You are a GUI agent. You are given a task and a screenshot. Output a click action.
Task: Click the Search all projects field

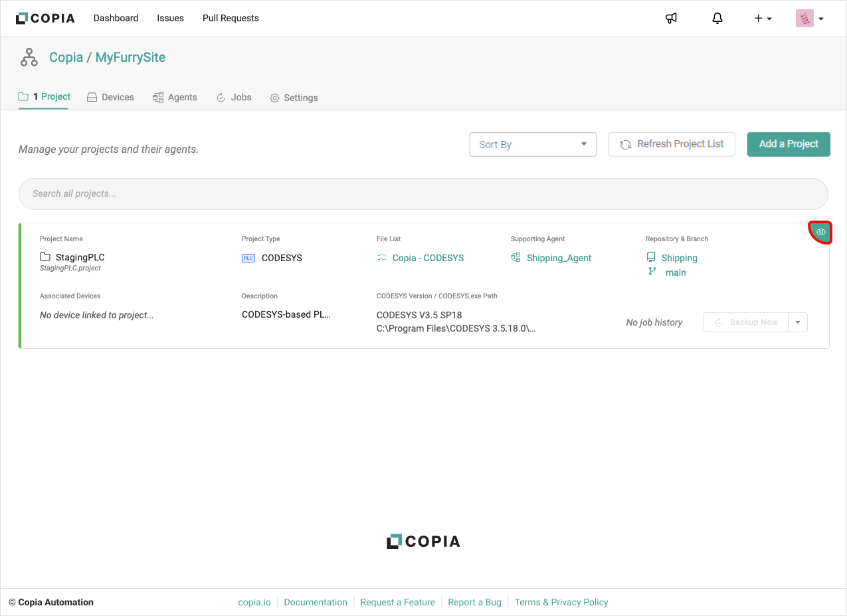coord(423,193)
